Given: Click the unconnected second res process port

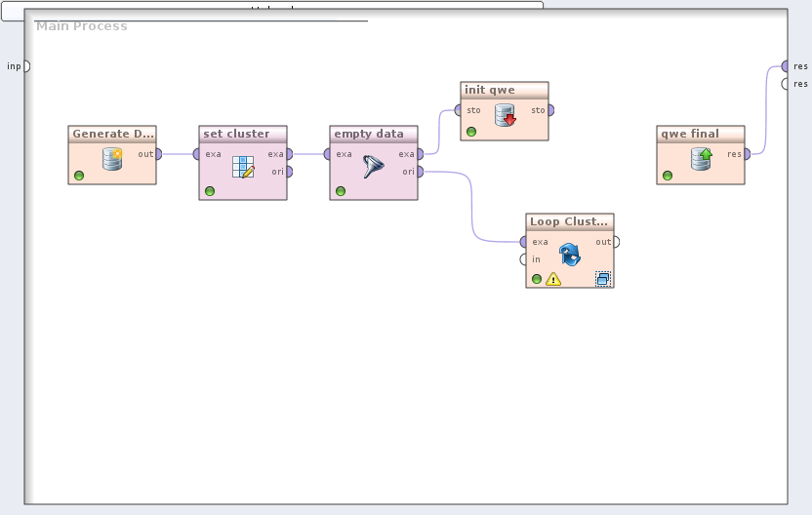Looking at the screenshot, I should click(785, 84).
